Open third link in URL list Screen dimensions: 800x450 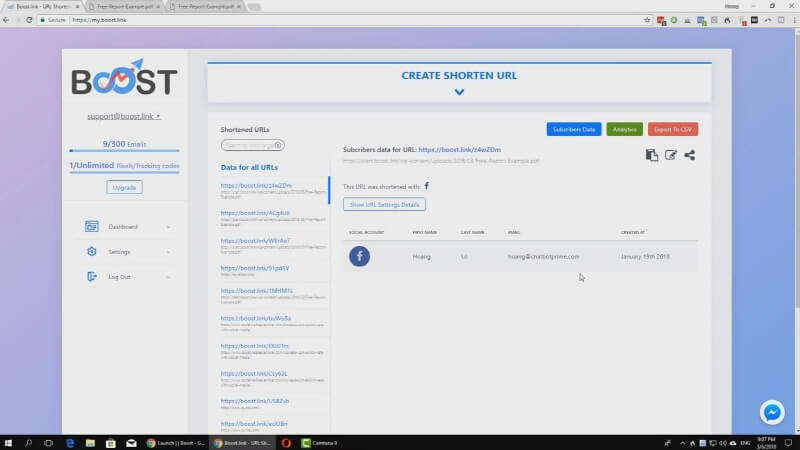pos(255,240)
